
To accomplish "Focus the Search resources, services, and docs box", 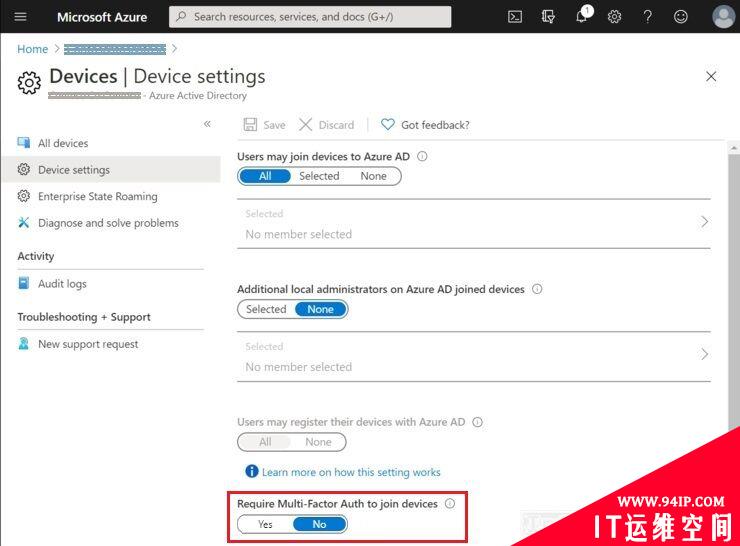I will 310,17.
